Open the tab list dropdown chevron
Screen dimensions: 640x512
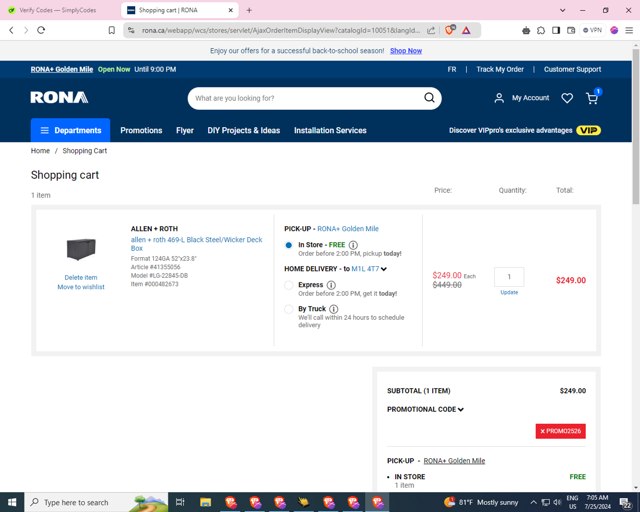(x=562, y=10)
